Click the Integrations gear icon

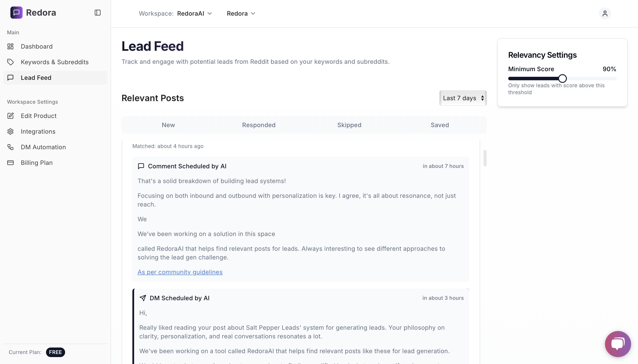coord(10,131)
